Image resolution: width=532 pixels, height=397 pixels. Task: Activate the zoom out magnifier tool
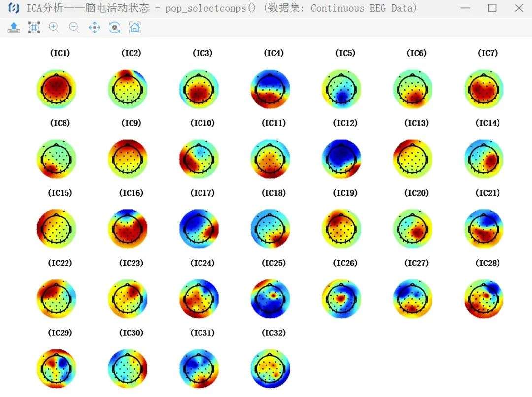click(x=74, y=28)
